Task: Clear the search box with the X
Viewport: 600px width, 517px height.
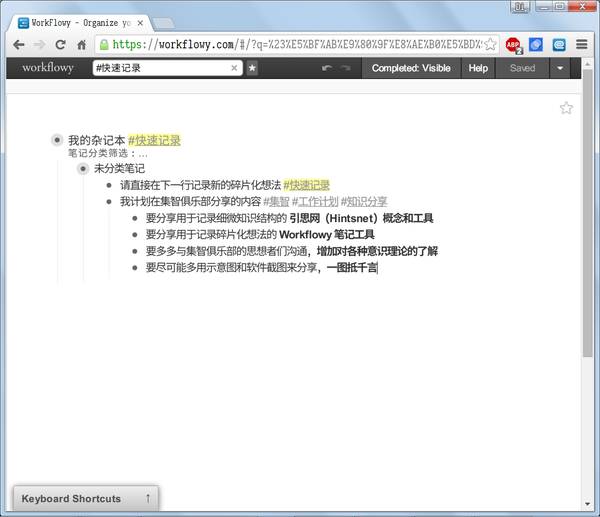Action: click(x=234, y=68)
